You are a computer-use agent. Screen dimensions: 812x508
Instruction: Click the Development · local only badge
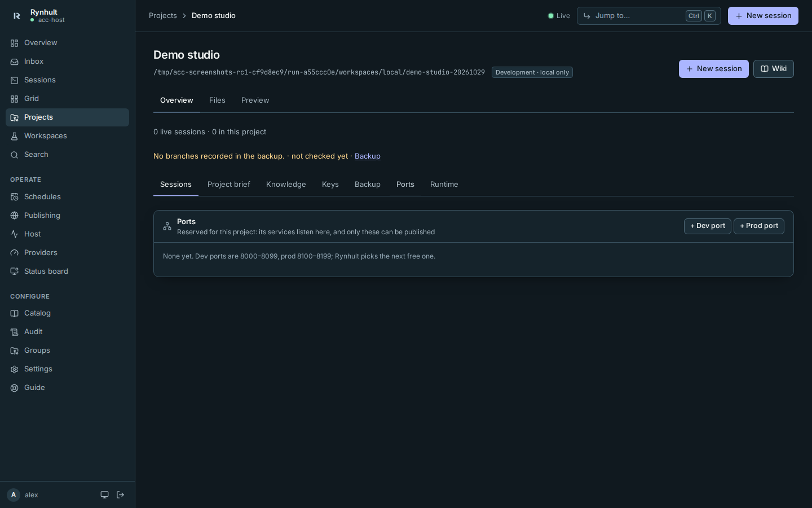click(x=532, y=72)
